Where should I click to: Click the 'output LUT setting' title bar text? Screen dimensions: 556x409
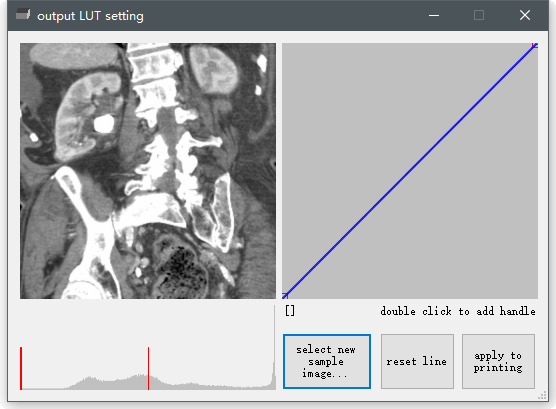(90, 16)
